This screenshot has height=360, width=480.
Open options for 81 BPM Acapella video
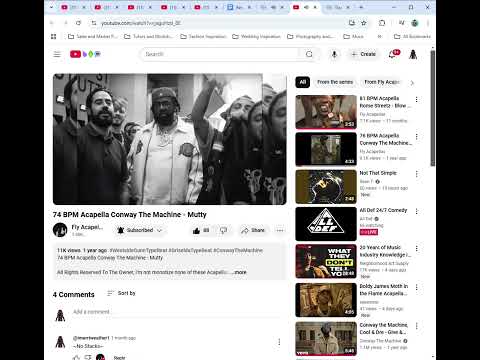point(416,99)
